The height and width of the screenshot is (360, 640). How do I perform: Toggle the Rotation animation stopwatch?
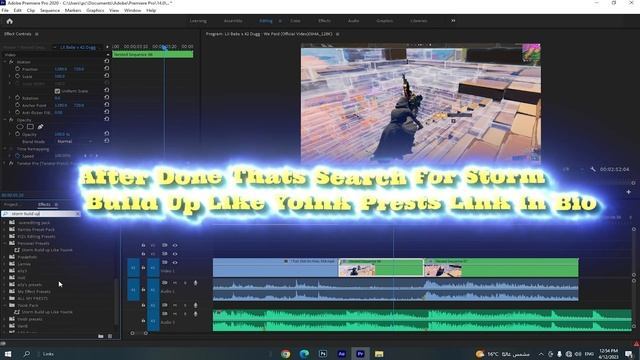(18, 98)
